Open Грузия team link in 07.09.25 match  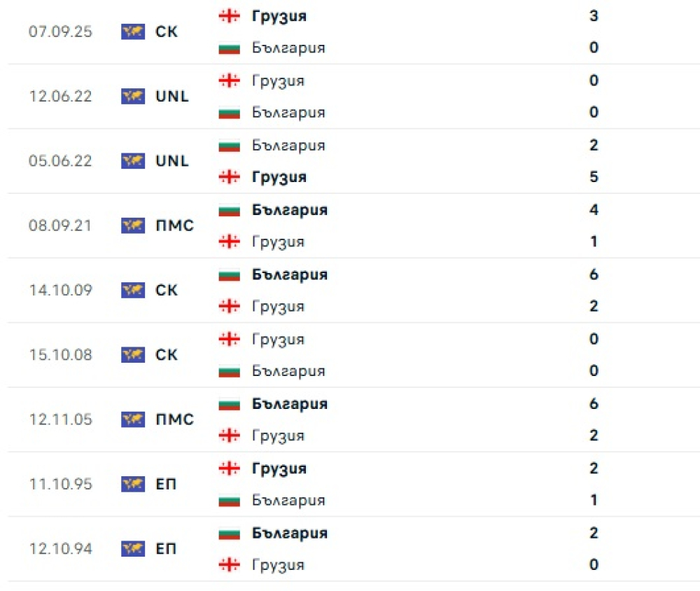(279, 16)
